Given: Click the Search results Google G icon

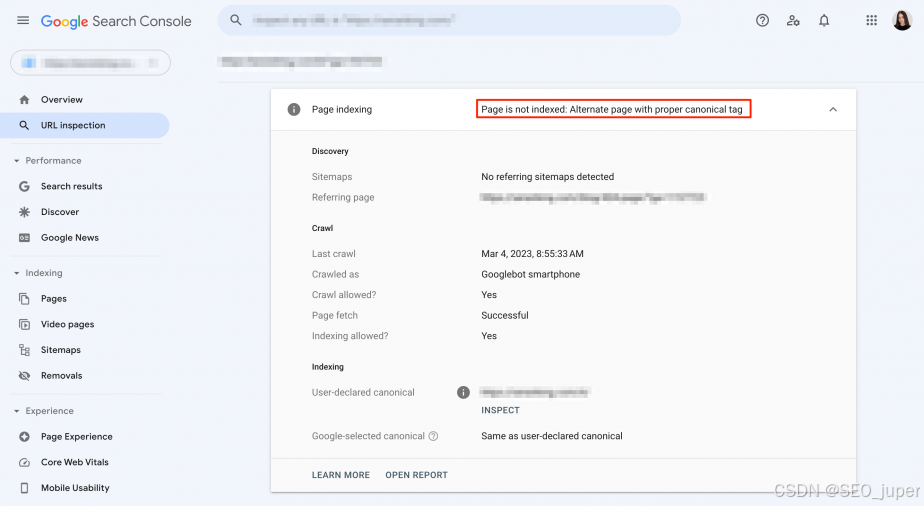Looking at the screenshot, I should (x=24, y=186).
